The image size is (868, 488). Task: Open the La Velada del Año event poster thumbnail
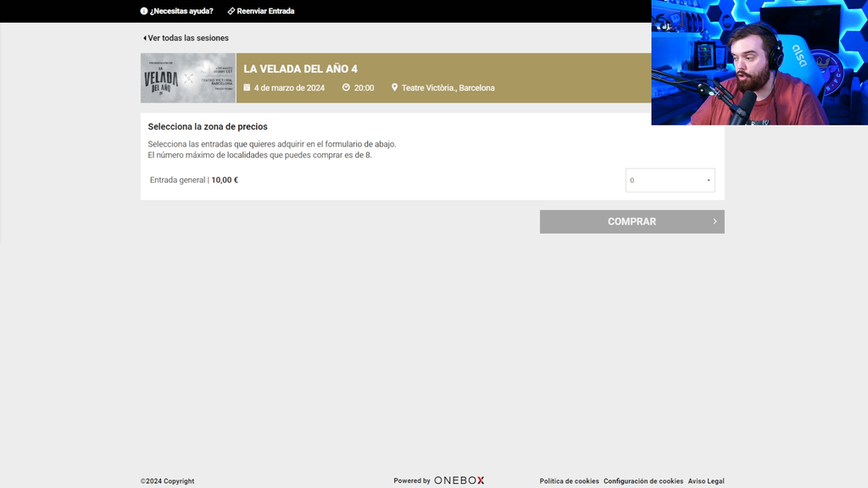188,78
